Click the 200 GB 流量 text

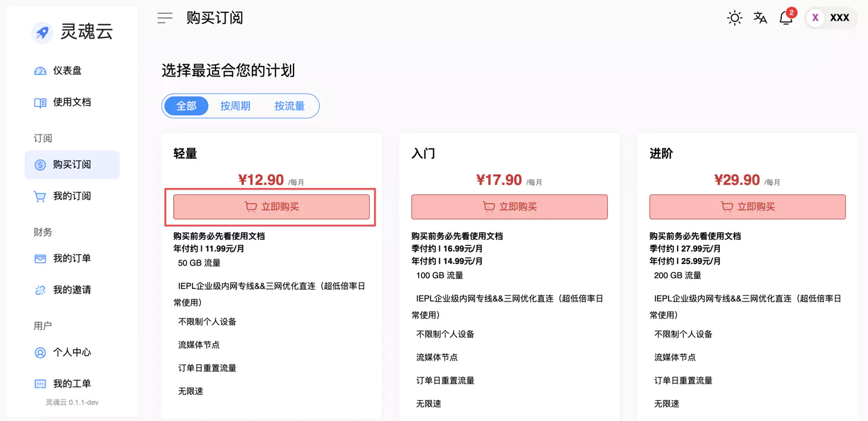(678, 275)
